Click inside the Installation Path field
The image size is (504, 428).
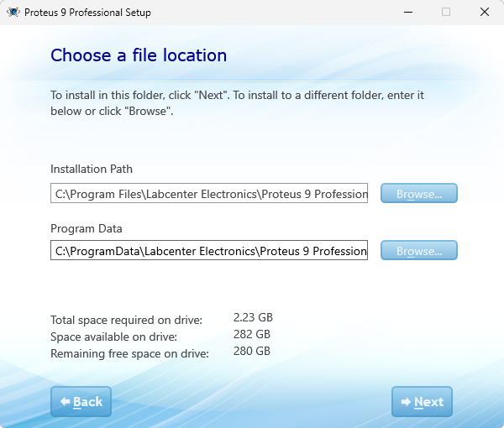tap(209, 194)
